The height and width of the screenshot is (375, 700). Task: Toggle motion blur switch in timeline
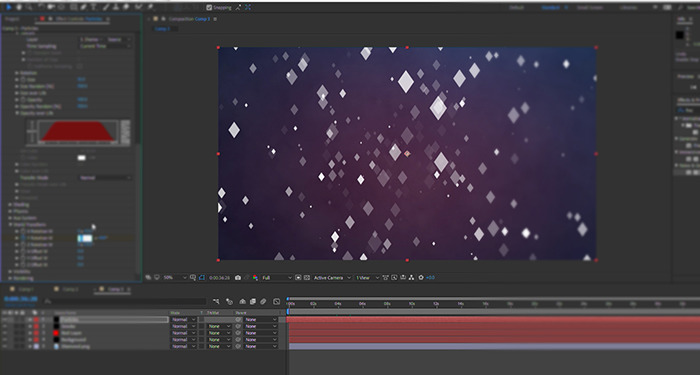(263, 302)
